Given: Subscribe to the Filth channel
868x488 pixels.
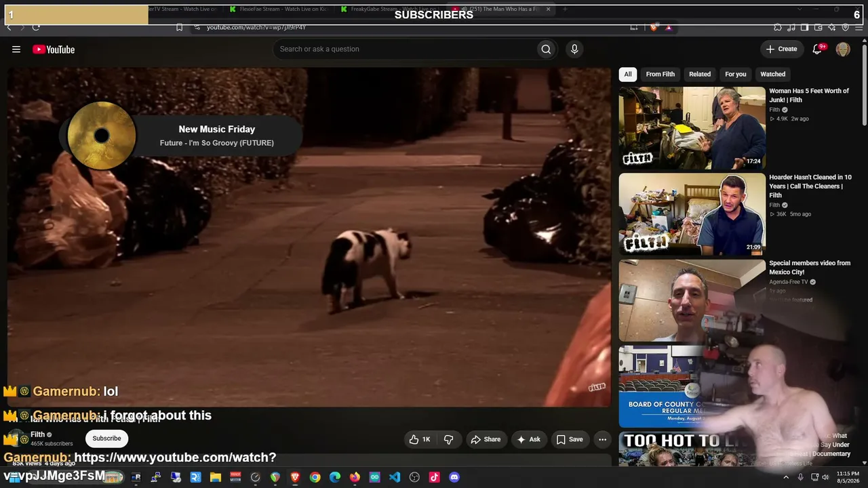Looking at the screenshot, I should [x=106, y=439].
